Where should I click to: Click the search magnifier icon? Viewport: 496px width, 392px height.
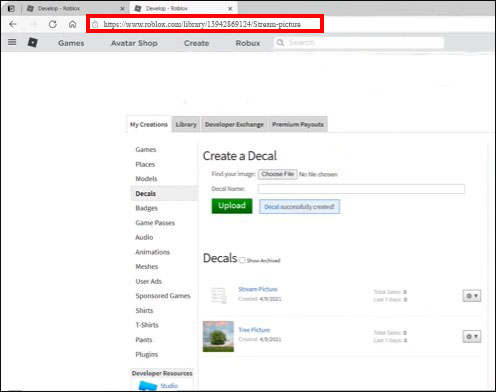click(280, 43)
